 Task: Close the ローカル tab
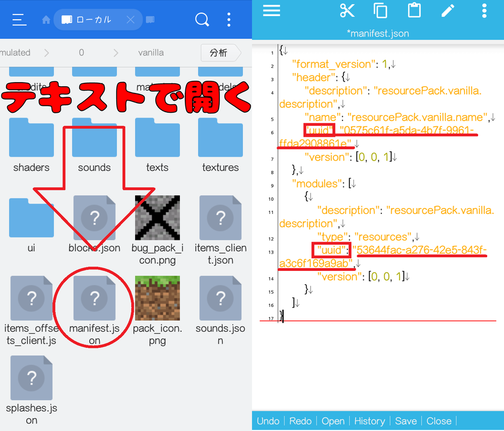click(131, 20)
